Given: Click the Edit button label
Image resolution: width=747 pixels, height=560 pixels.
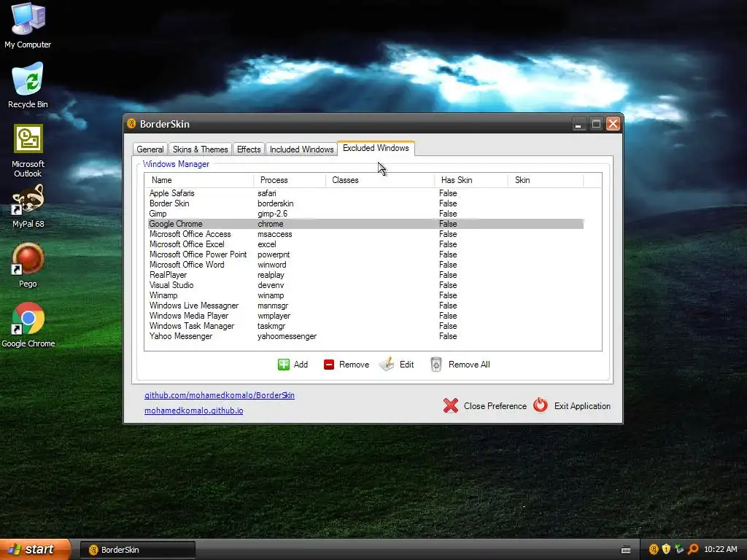Looking at the screenshot, I should click(x=406, y=365).
